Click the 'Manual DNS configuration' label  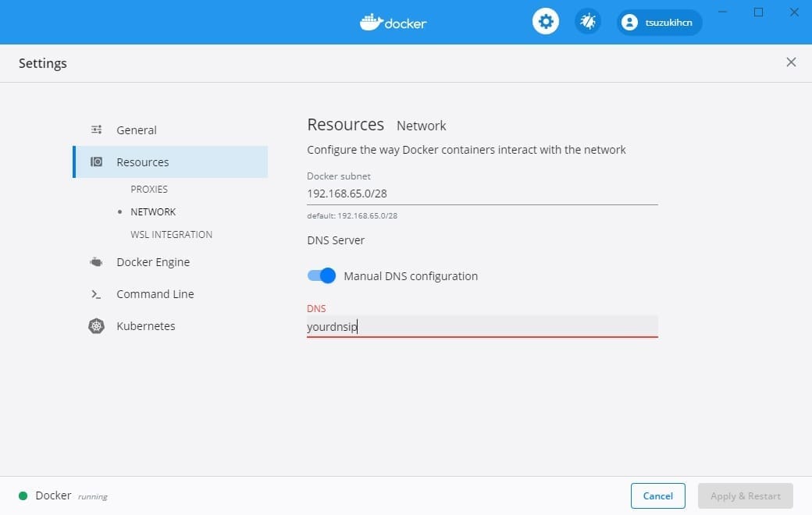(x=411, y=276)
